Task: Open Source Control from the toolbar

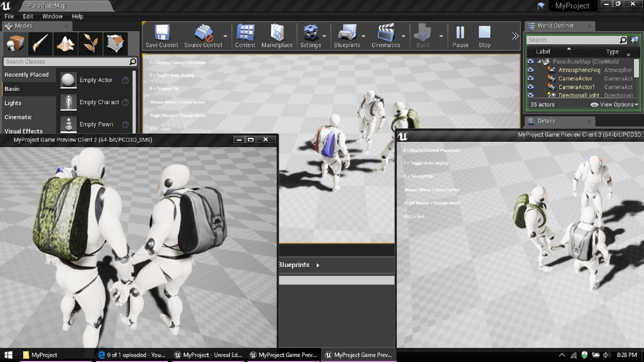Action: pyautogui.click(x=203, y=36)
